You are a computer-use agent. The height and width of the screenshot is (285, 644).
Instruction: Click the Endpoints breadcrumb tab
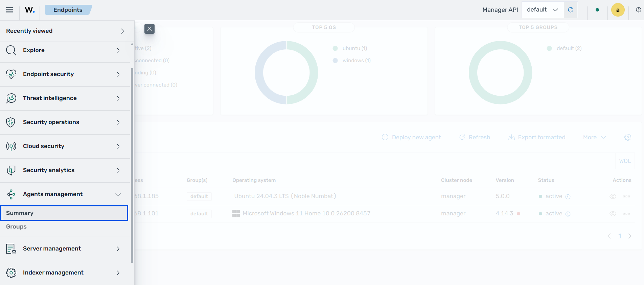click(x=68, y=10)
